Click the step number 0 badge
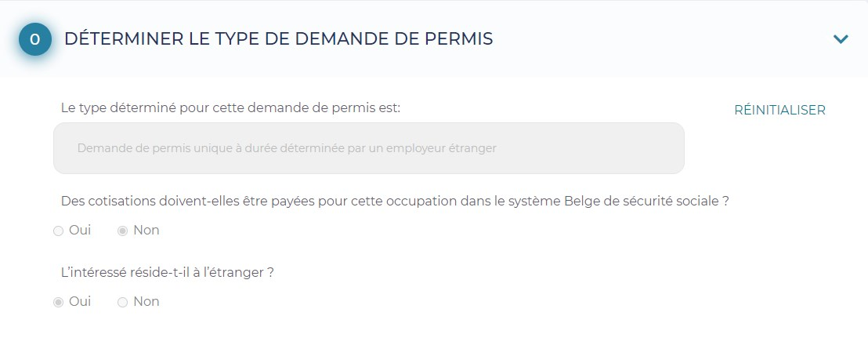Image resolution: width=868 pixels, height=338 pixels. pyautogui.click(x=35, y=39)
